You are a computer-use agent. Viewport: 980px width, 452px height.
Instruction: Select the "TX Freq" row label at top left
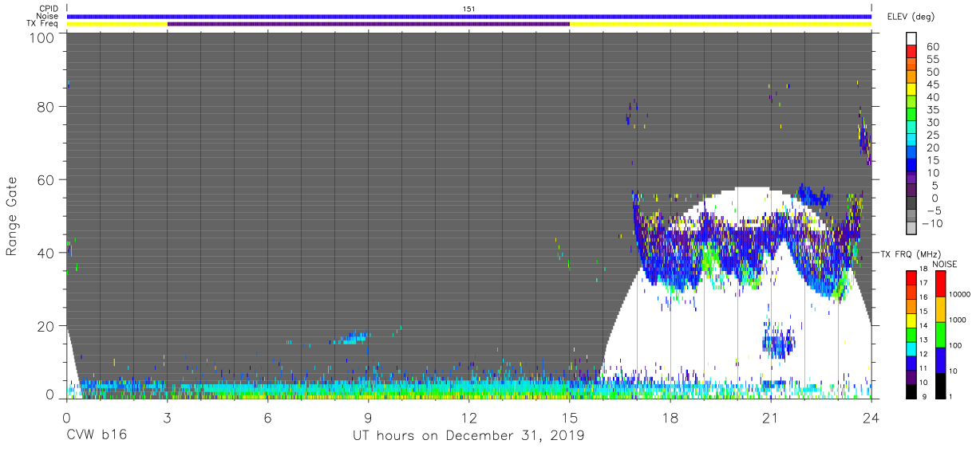coord(44,24)
